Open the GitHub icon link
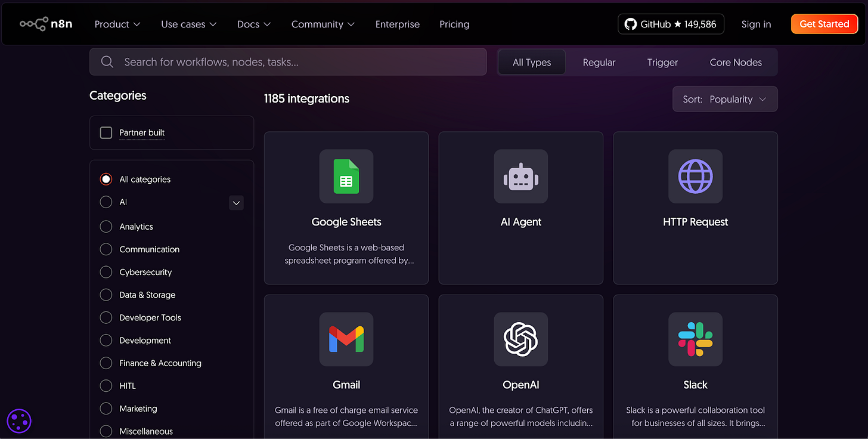 point(630,24)
